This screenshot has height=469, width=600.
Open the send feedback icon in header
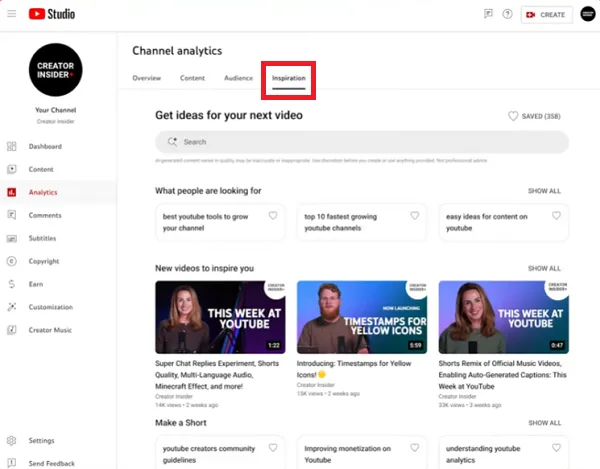[488, 14]
